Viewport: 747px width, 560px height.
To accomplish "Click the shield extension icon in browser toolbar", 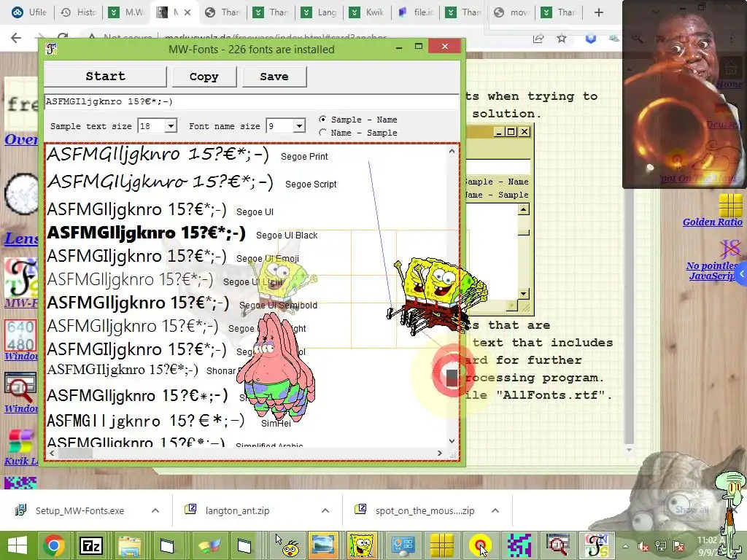I will 591,39.
